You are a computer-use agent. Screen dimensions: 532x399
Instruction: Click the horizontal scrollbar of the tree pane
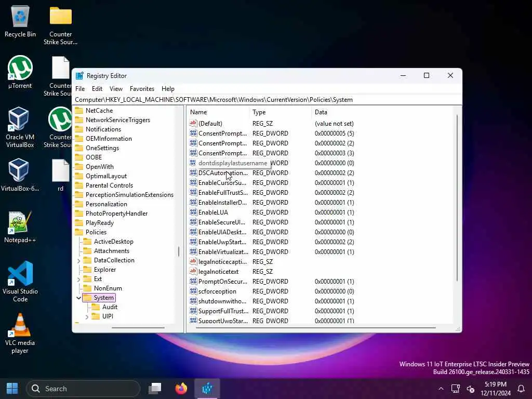(x=138, y=328)
